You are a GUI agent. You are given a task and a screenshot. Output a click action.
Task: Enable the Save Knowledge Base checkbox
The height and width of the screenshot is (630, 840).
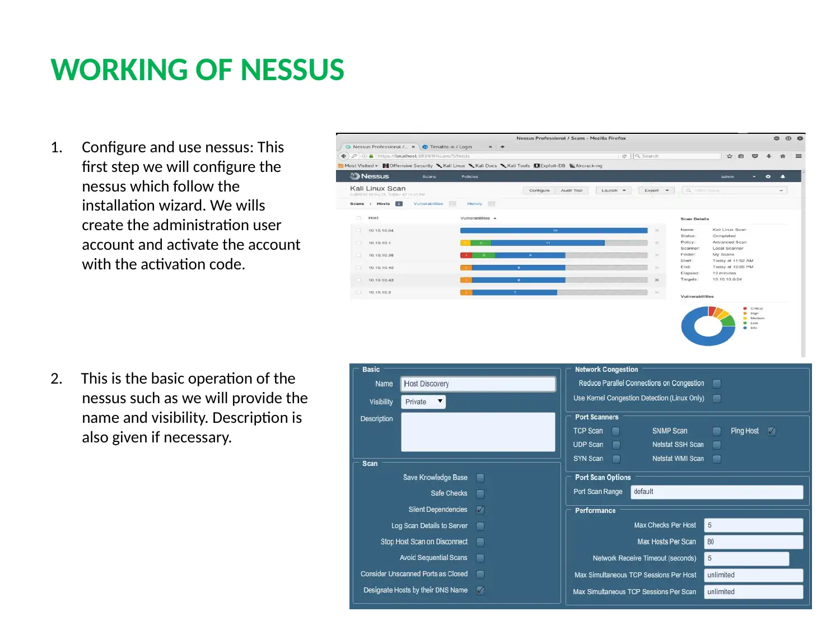480,478
